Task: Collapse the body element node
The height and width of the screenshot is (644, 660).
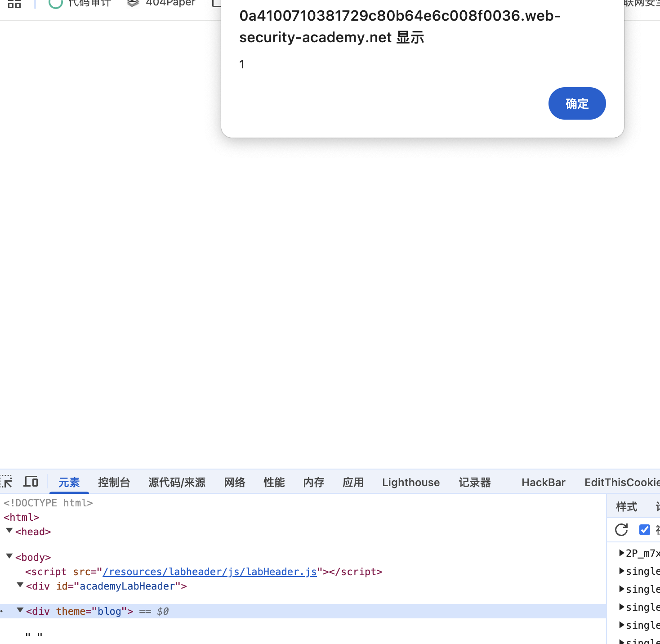Action: coord(9,557)
